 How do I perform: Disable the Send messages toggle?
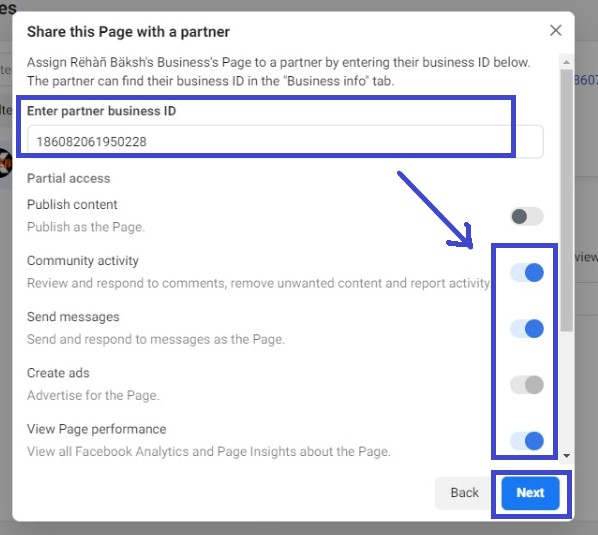point(527,329)
